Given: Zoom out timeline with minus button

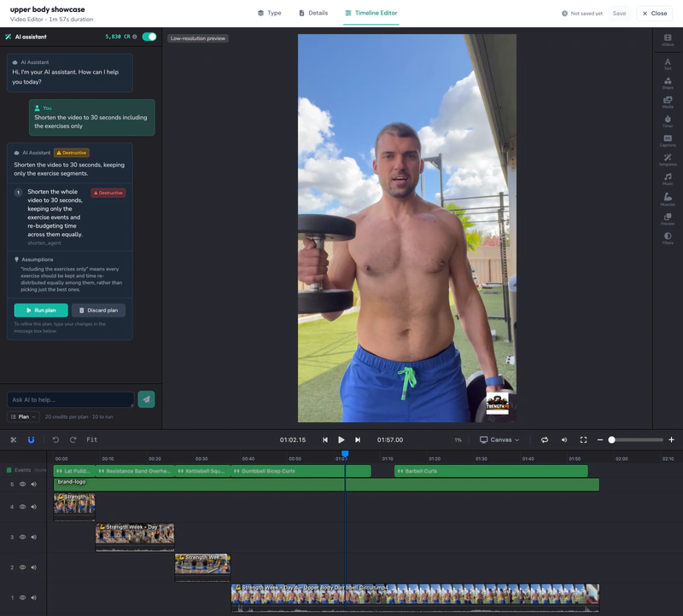Looking at the screenshot, I should click(x=600, y=439).
